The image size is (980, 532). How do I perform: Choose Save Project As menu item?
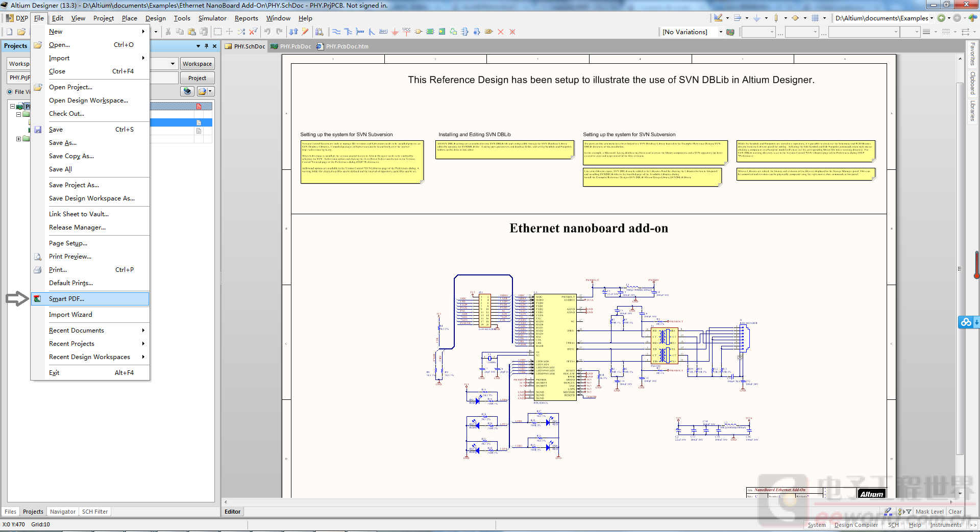point(90,185)
